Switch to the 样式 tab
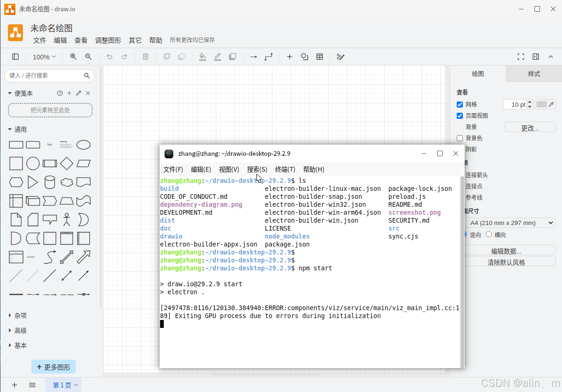Image resolution: width=562 pixels, height=392 pixels. tap(534, 74)
